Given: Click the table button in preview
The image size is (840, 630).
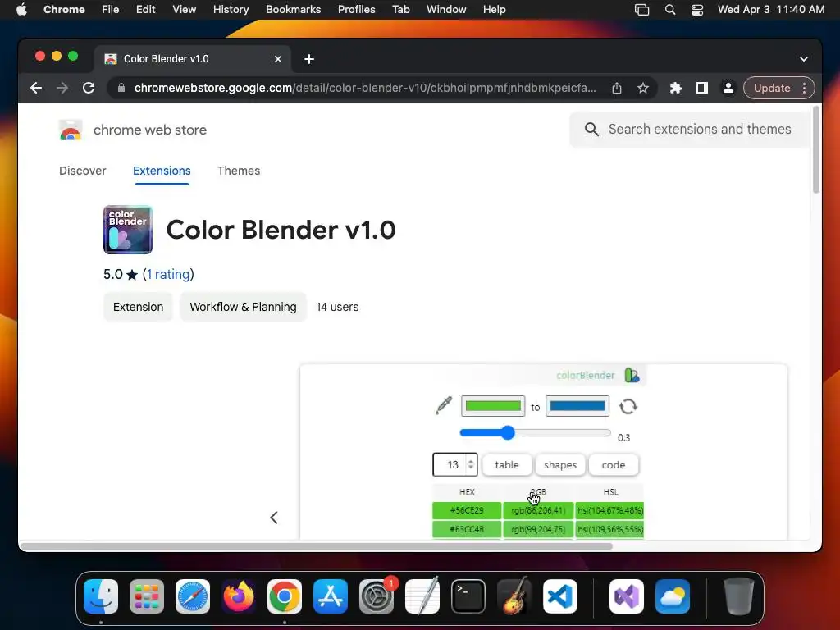Looking at the screenshot, I should [507, 465].
